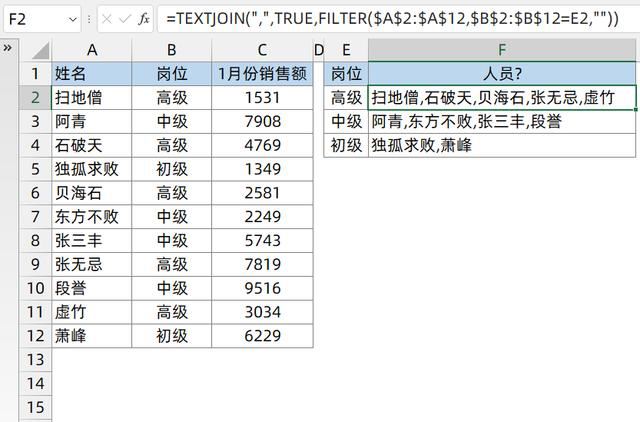Click the Insert Function fx icon

(144, 18)
